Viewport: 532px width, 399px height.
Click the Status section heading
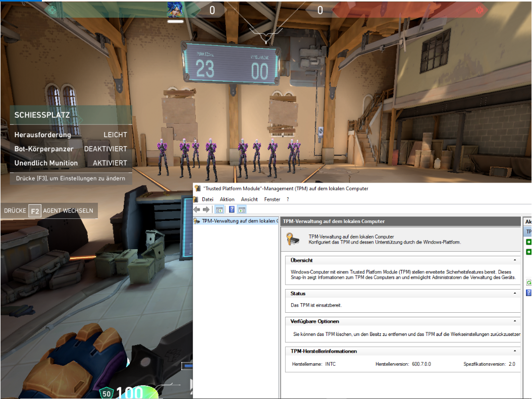click(x=298, y=294)
